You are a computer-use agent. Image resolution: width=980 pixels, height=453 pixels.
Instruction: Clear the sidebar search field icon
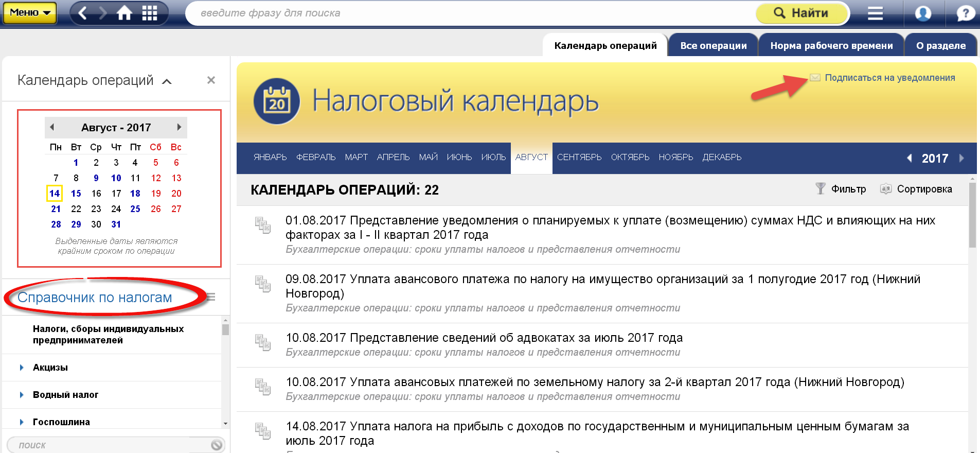(x=217, y=445)
